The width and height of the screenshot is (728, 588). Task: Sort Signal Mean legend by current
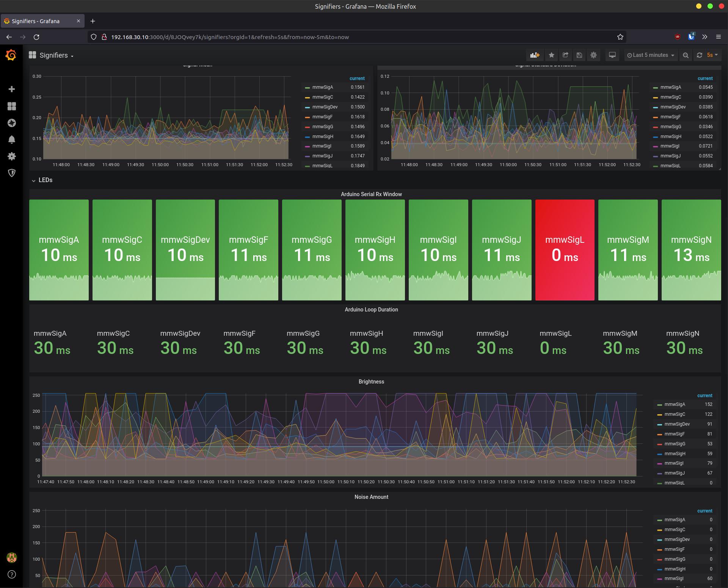[x=357, y=79]
